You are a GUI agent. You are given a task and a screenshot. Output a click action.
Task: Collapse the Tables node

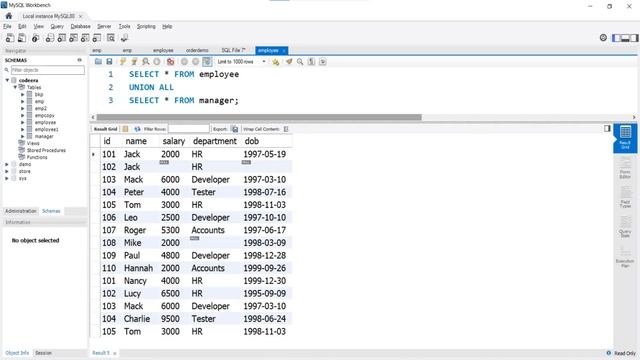(x=15, y=87)
